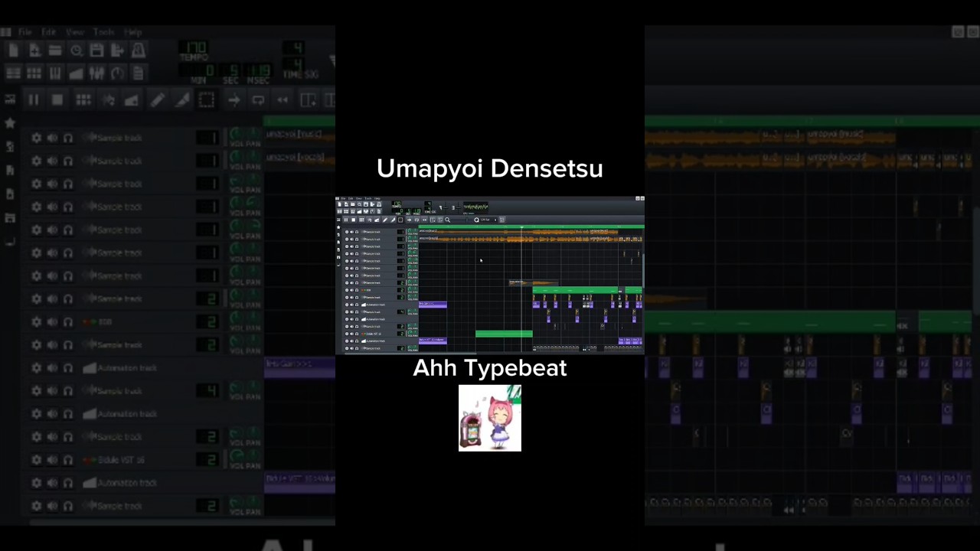Show Project Notes via enlarged toolbar icon
Screen dimensions: 980x551
[138, 73]
